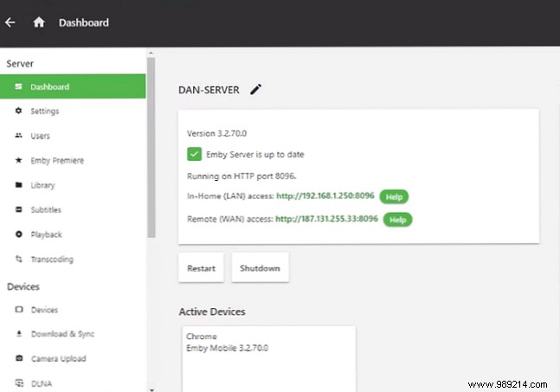Open Library in the sidebar

73,185
